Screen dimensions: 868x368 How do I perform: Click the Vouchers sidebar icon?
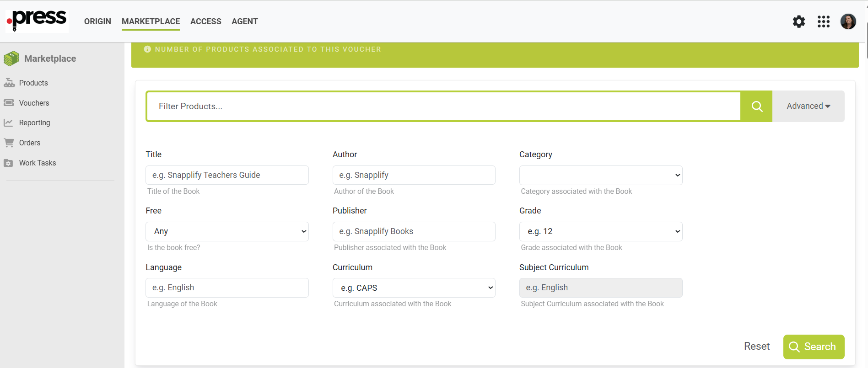[9, 103]
